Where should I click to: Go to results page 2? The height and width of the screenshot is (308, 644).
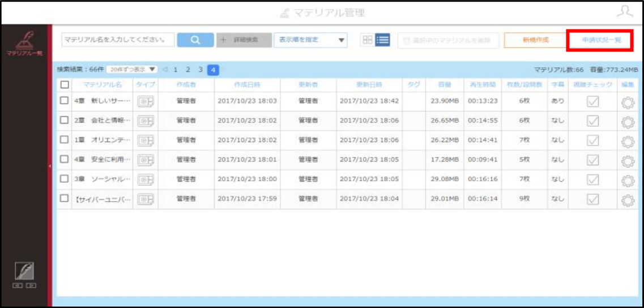pyautogui.click(x=187, y=70)
